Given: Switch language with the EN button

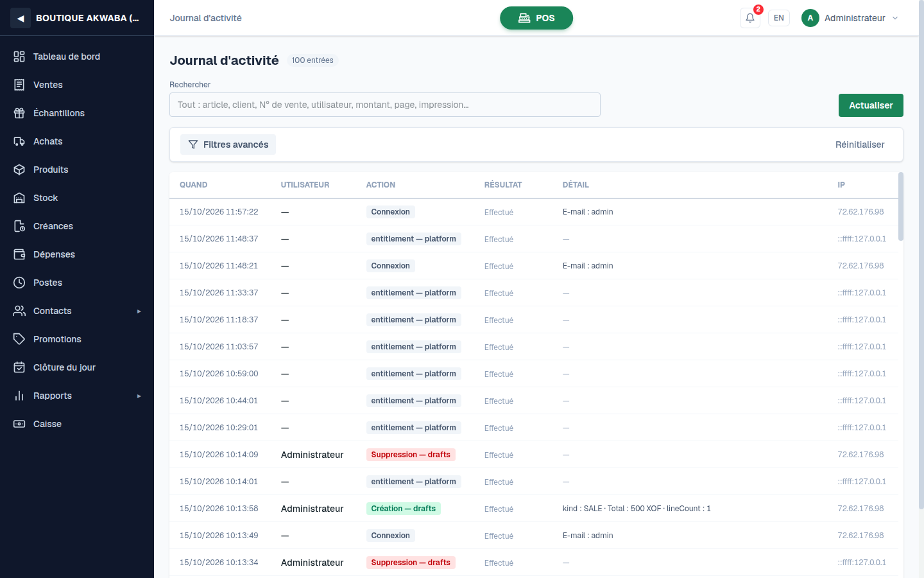Looking at the screenshot, I should click(779, 18).
